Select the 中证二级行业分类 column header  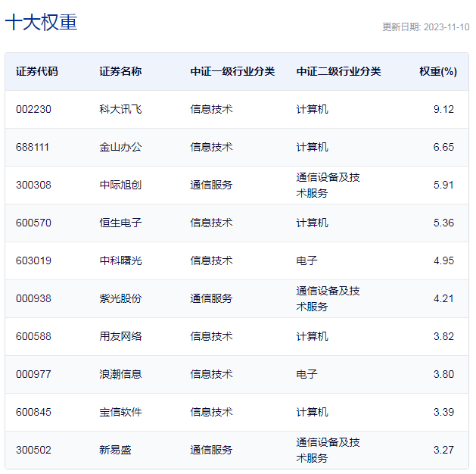coord(338,72)
